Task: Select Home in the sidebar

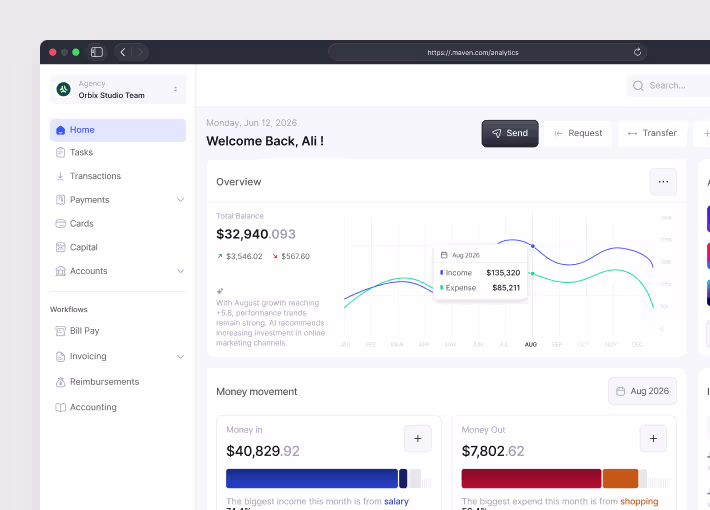Action: tap(118, 130)
